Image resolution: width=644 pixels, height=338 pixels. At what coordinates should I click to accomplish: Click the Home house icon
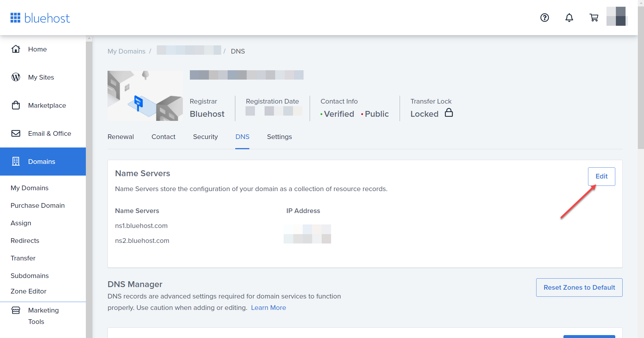(16, 49)
